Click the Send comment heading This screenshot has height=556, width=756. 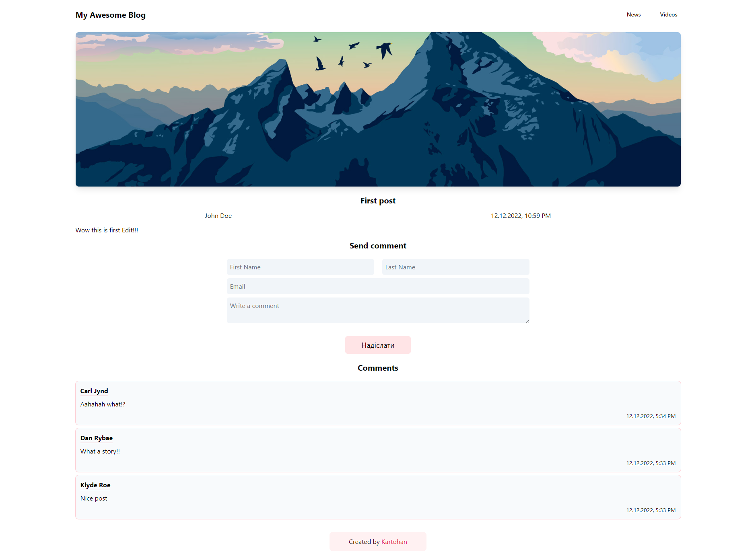point(378,246)
